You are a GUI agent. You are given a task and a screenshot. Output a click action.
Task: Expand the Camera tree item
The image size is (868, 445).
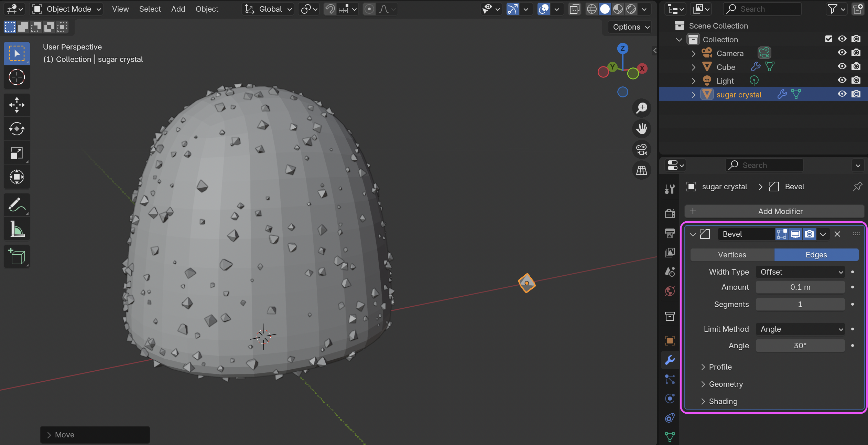(x=693, y=53)
